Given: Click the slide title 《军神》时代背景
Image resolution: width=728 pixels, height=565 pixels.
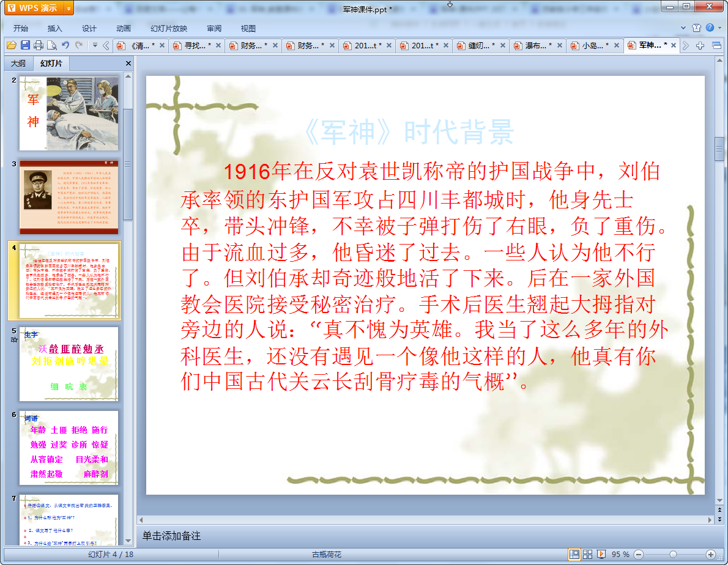Looking at the screenshot, I should click(x=409, y=132).
